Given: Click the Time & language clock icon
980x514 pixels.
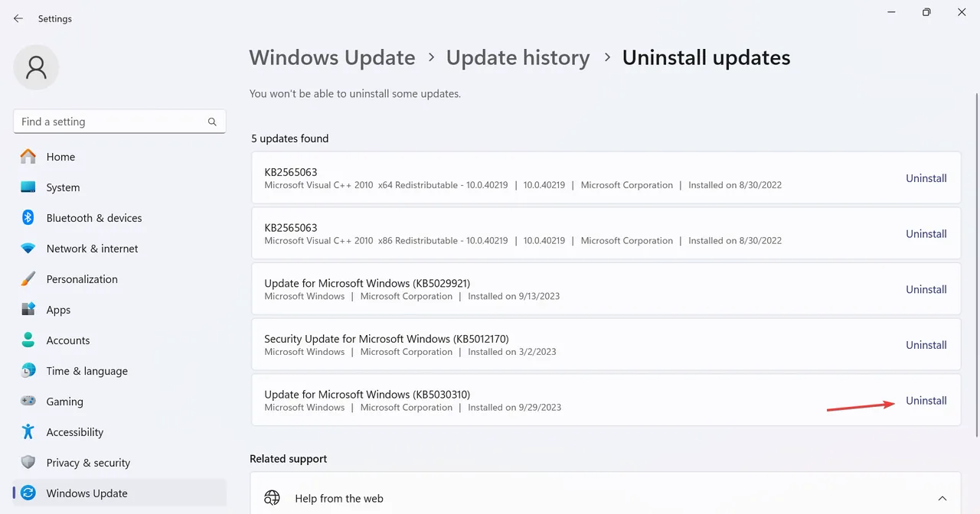Looking at the screenshot, I should [x=28, y=371].
